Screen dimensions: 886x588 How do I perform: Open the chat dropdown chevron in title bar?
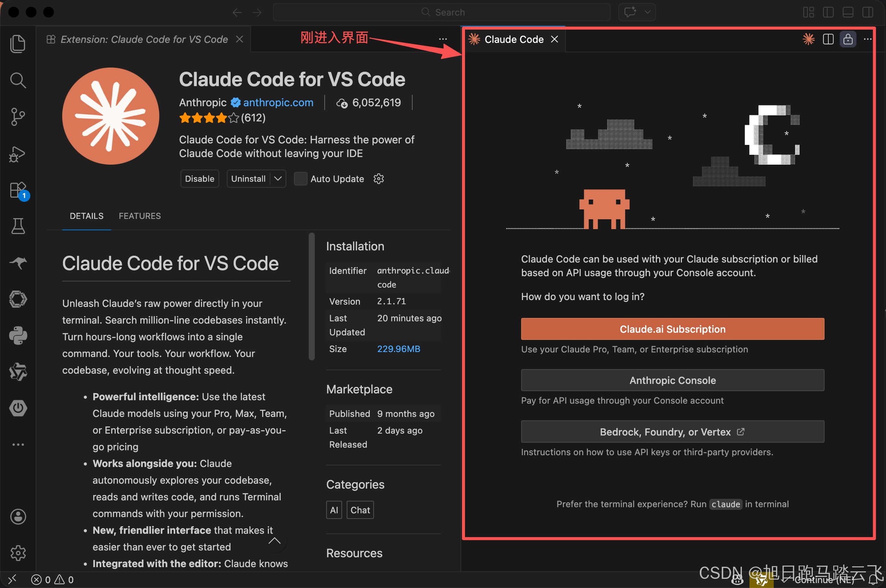pos(647,12)
